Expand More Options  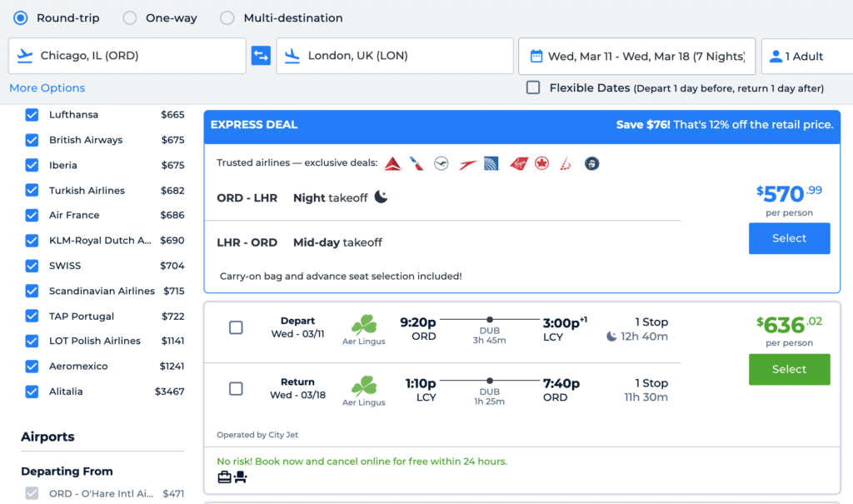(x=47, y=87)
